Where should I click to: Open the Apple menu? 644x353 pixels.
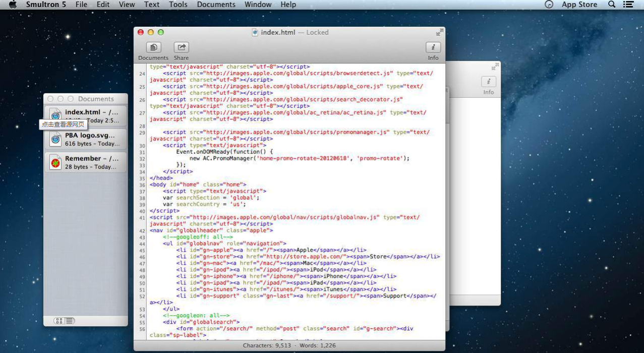click(13, 5)
